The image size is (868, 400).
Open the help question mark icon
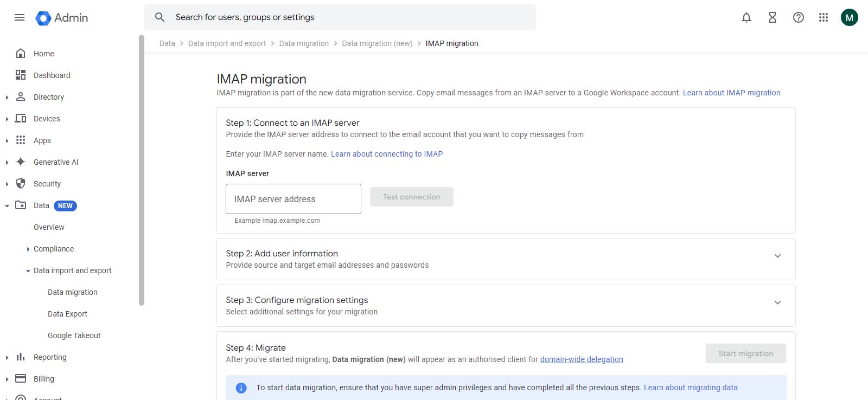pyautogui.click(x=799, y=17)
